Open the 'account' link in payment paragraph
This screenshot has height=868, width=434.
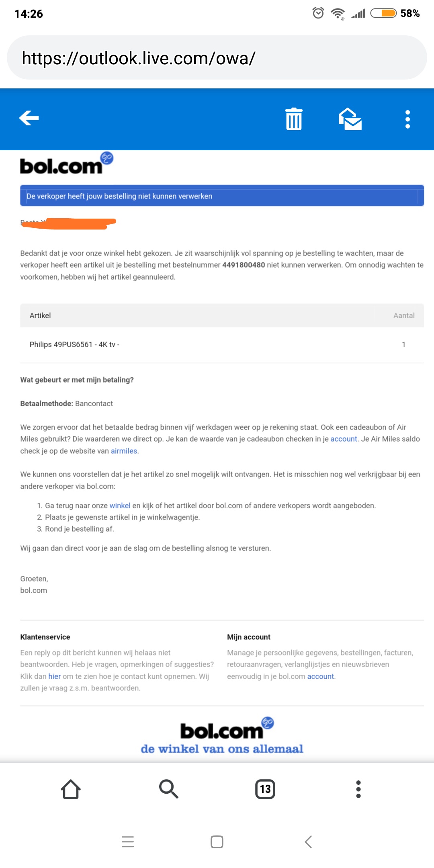coord(344,439)
